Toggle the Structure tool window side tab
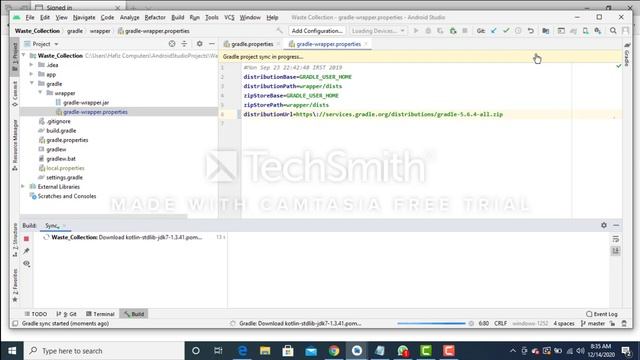640x360 pixels. 15,240
